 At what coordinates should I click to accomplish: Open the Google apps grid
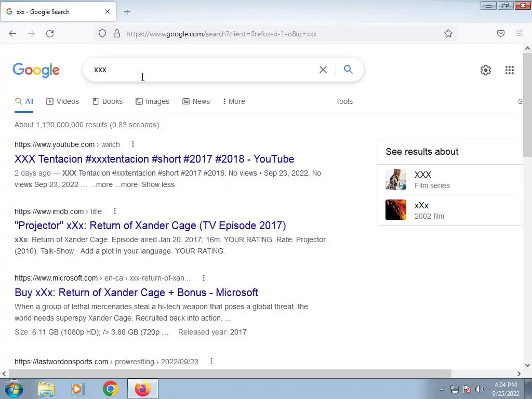click(x=509, y=70)
